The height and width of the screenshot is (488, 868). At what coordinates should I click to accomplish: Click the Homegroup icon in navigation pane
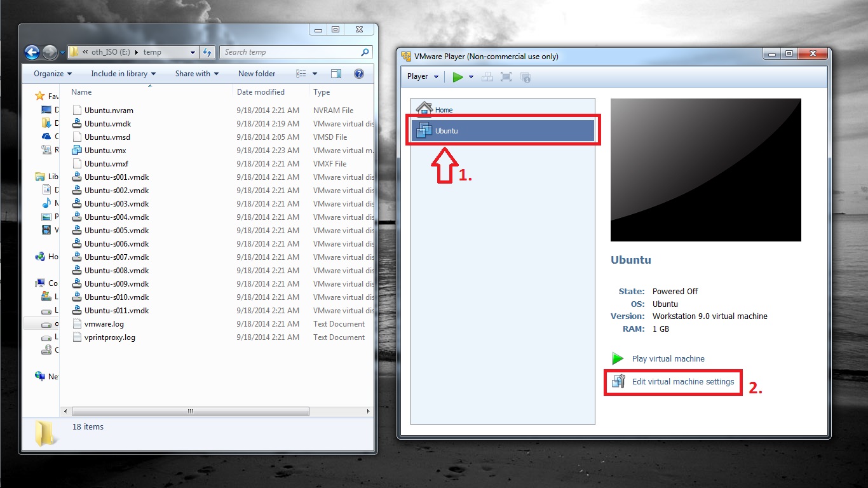point(40,256)
